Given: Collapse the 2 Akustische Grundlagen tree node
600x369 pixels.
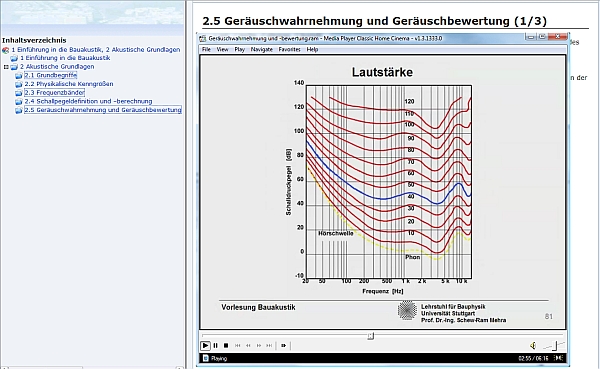Looking at the screenshot, I should click(6, 67).
